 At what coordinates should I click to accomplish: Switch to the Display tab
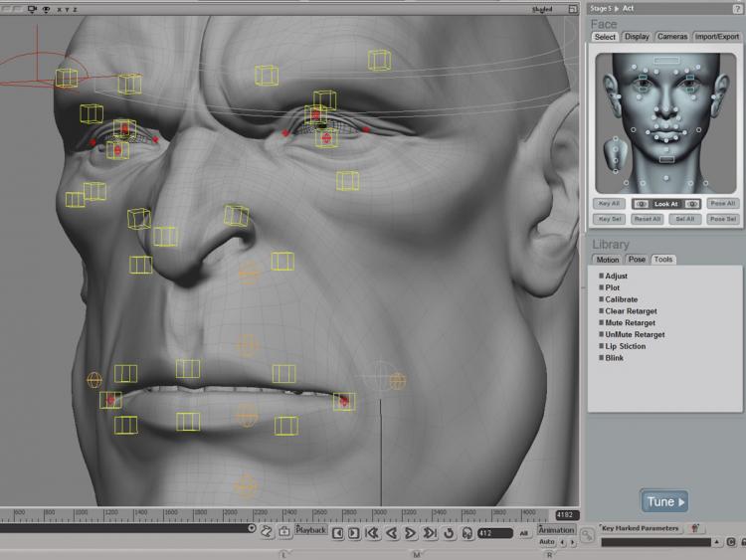(x=637, y=37)
